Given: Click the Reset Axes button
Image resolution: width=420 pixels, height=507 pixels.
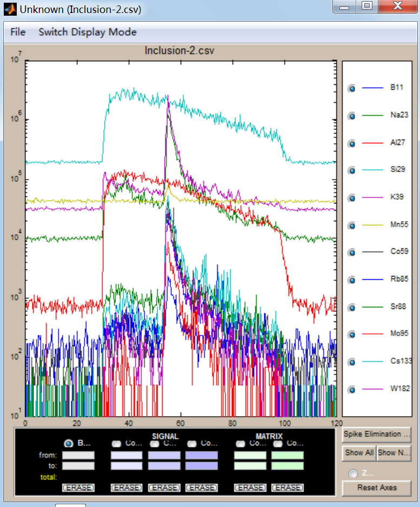Looking at the screenshot, I should click(377, 488).
